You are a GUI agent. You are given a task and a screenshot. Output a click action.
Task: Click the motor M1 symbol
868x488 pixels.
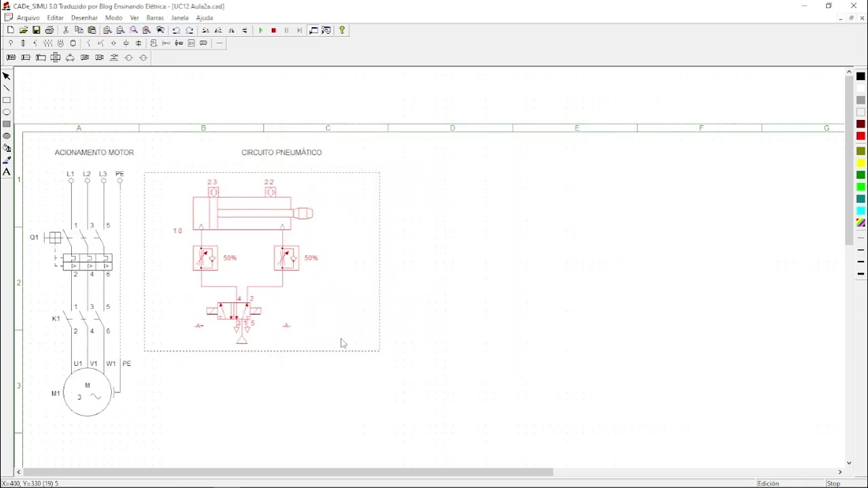(87, 392)
